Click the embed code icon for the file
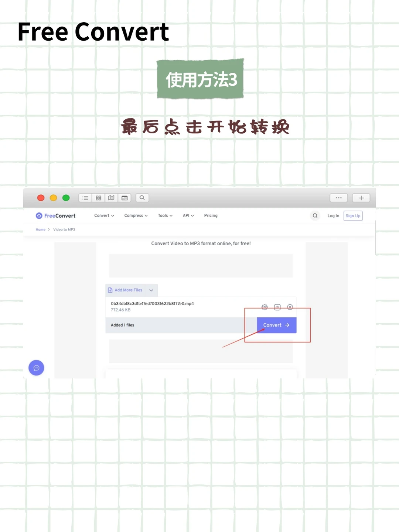This screenshot has width=399, height=532. click(277, 307)
